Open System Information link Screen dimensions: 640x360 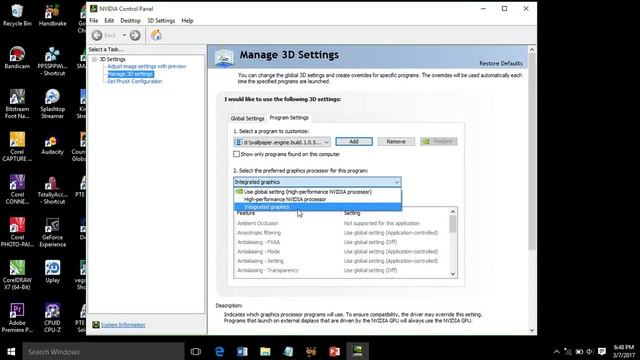coord(123,325)
